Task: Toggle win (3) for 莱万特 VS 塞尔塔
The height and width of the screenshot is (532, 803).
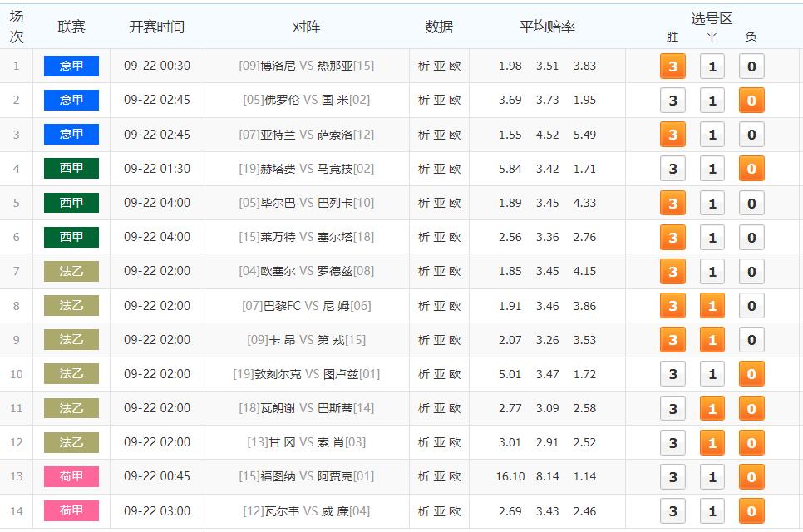Action: [x=672, y=238]
